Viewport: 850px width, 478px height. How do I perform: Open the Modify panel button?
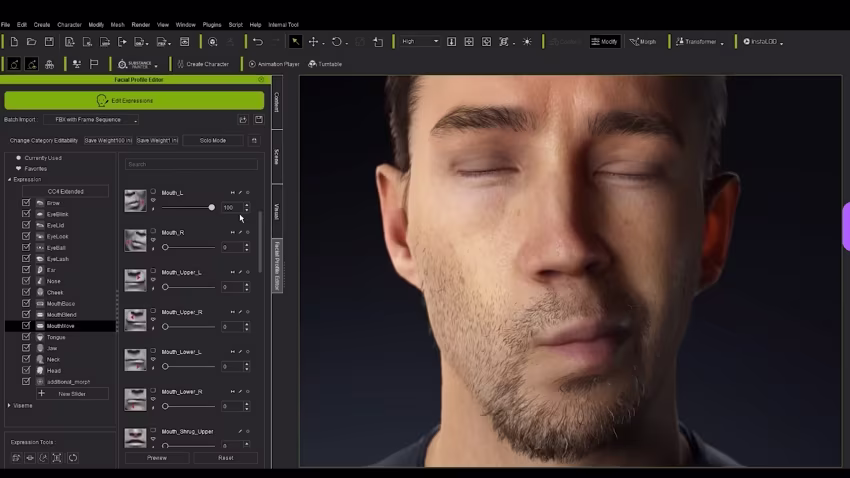tap(604, 42)
